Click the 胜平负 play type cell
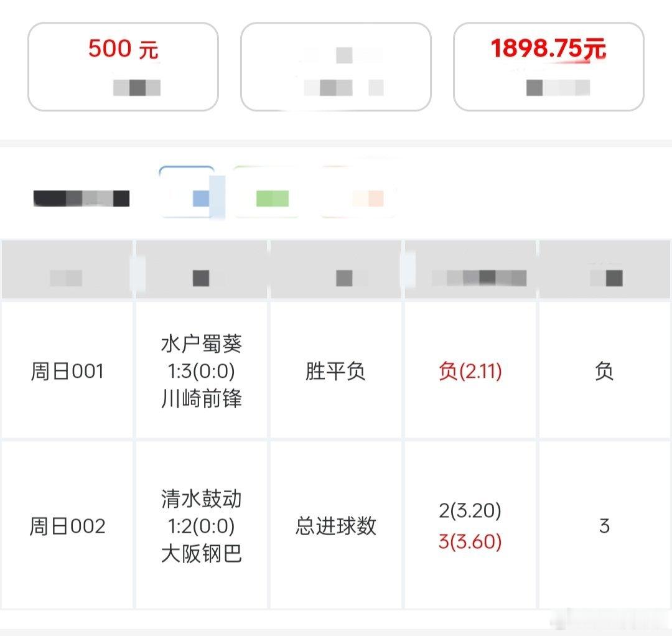Viewport: 672px width, 636px height. click(335, 371)
